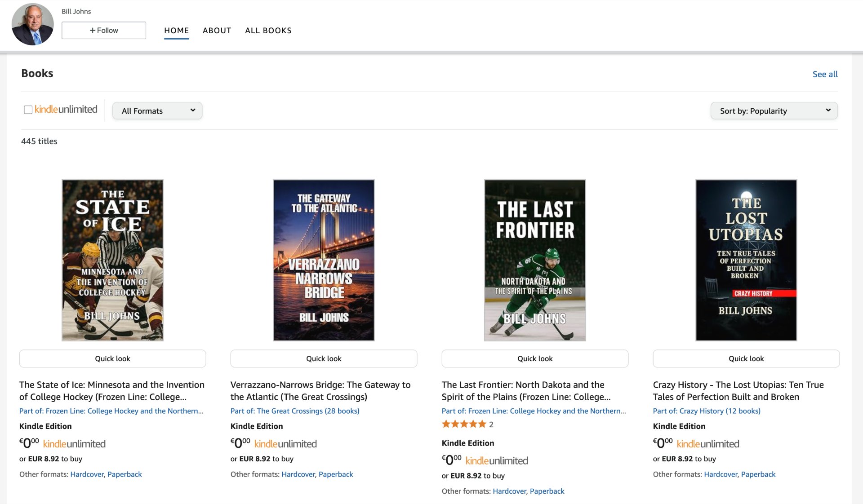Follow author Bill Johns

(x=104, y=31)
